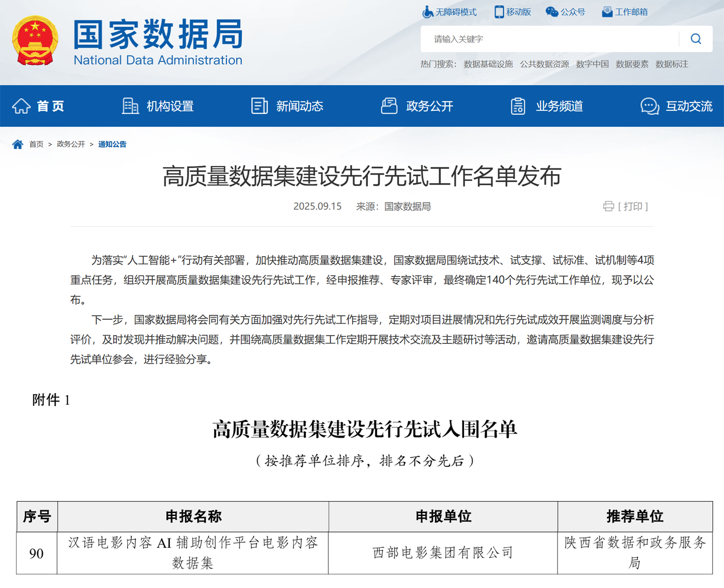Click the breadcrumb home house icon
Viewport: 724px width, 588px height.
pos(17,144)
